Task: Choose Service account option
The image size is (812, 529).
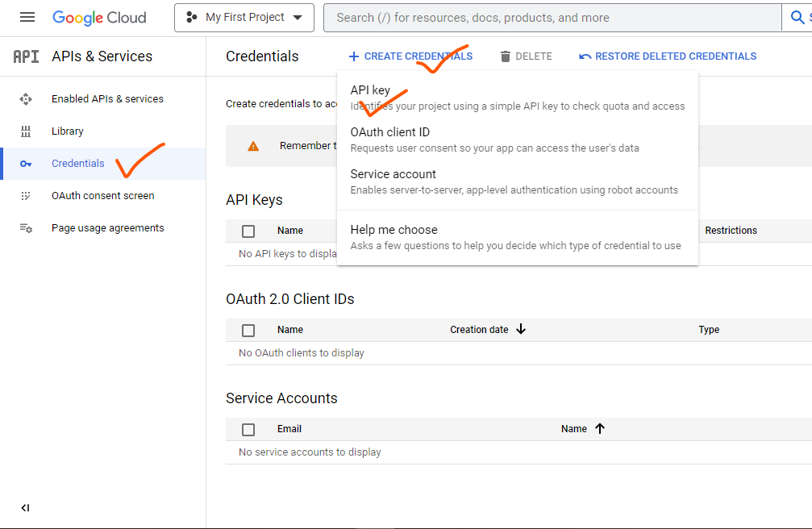Action: 518,182
